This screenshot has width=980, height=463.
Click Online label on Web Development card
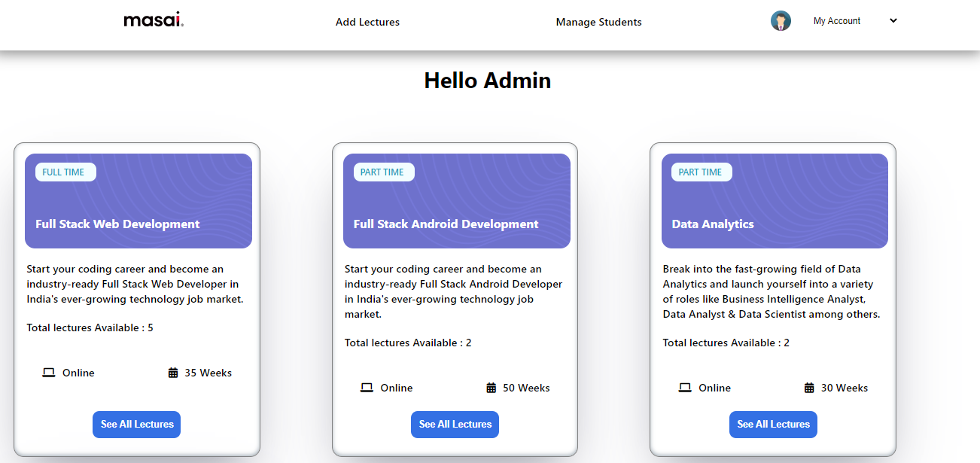coord(78,373)
